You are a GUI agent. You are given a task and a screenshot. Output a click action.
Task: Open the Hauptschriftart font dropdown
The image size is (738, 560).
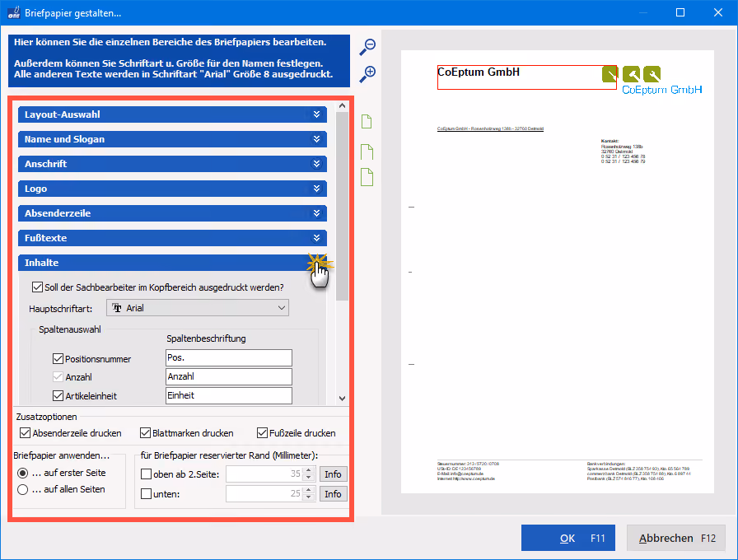coord(198,308)
